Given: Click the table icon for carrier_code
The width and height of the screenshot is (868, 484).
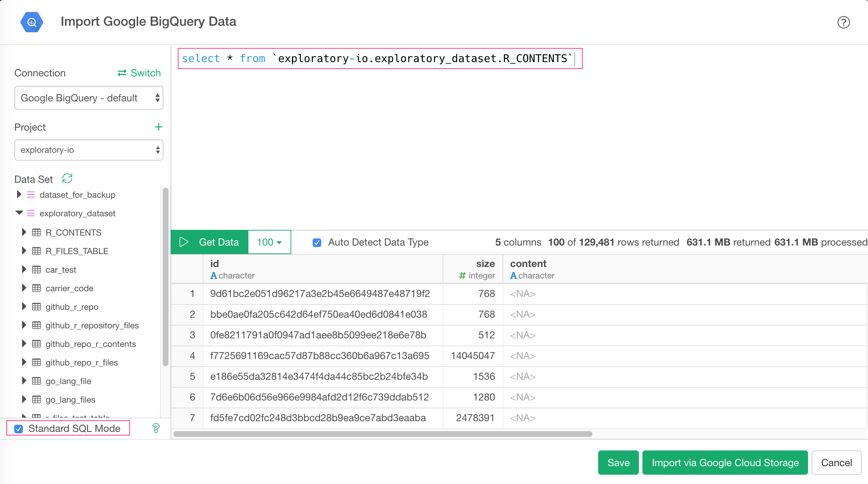Looking at the screenshot, I should (36, 288).
